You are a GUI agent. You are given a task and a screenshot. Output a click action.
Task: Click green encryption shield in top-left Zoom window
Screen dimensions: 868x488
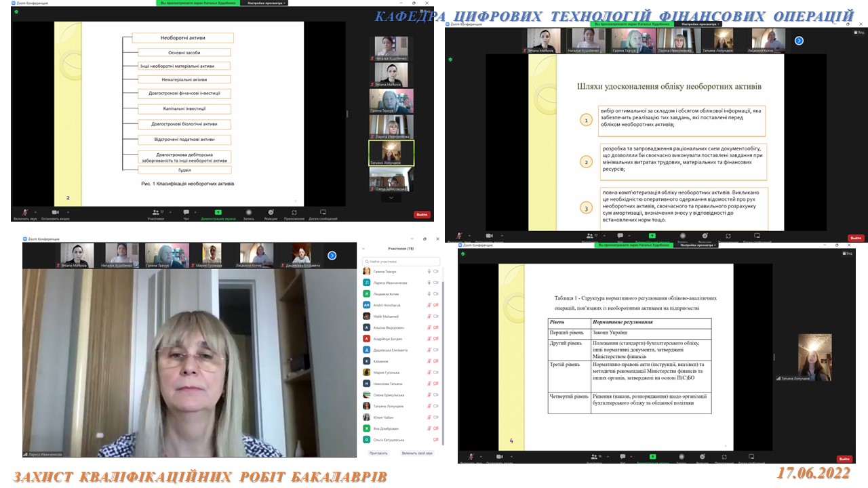(16, 12)
